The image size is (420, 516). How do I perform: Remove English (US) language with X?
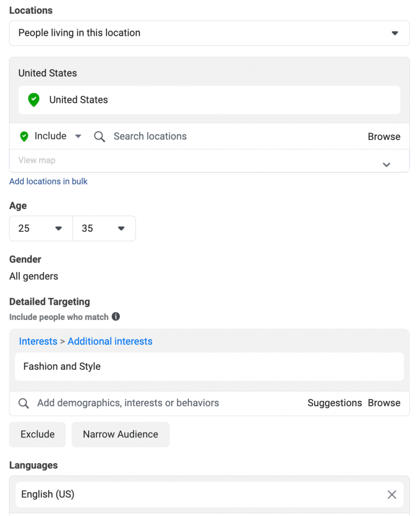click(x=392, y=494)
